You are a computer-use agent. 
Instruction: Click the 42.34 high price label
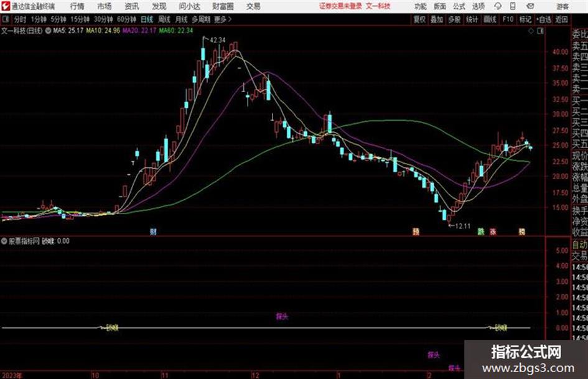click(218, 40)
